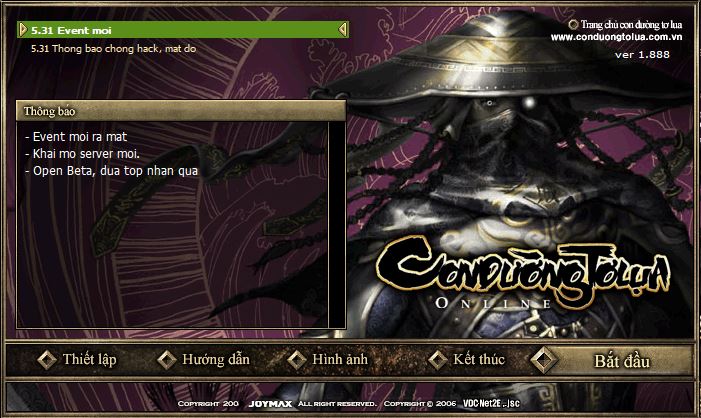Click the circle icon beside Trang chủ
Screen dimensions: 701x418
573,24
